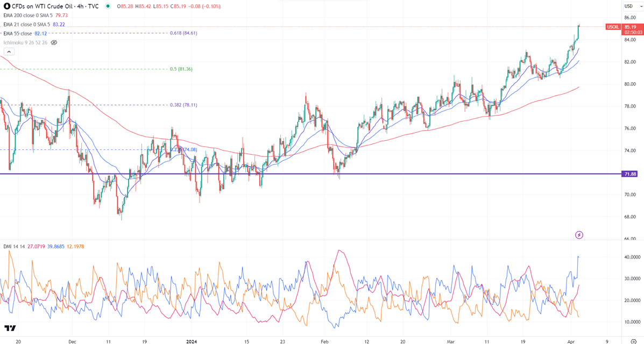Click the Dec label on time axis

click(72, 341)
